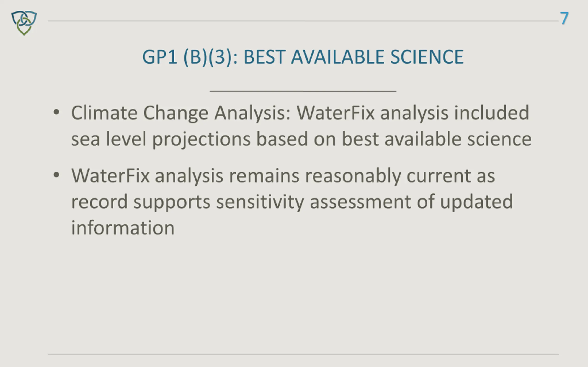Click the phrase 'sea level projections'
The image size is (588, 367).
click(161, 139)
